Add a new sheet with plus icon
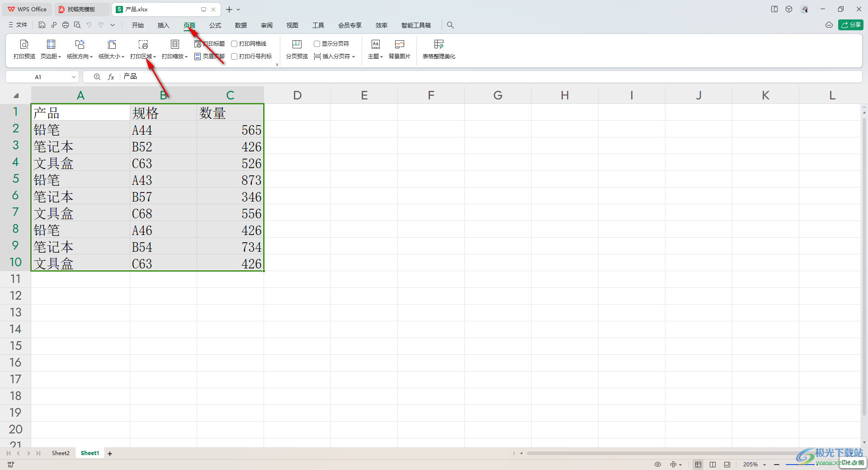 (110, 454)
